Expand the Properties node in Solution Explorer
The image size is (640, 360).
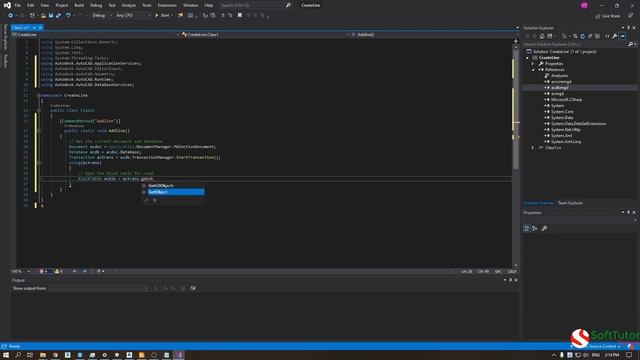pos(533,64)
